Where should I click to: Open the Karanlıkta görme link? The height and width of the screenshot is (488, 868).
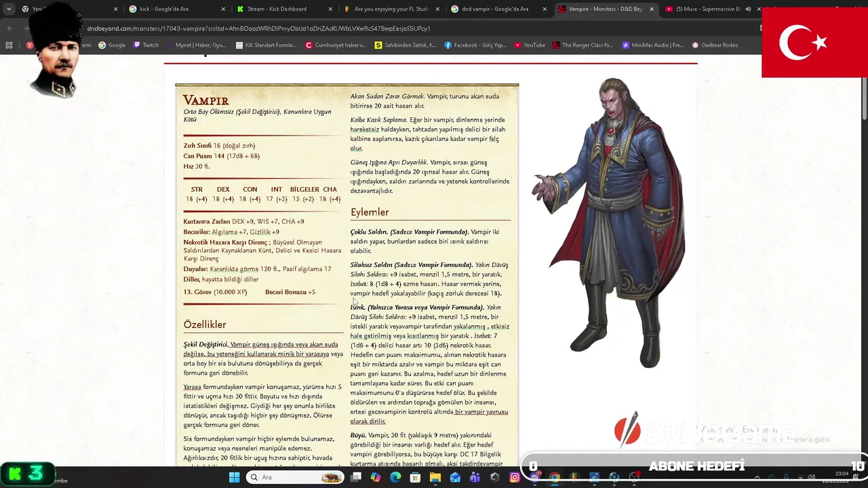[x=234, y=269]
